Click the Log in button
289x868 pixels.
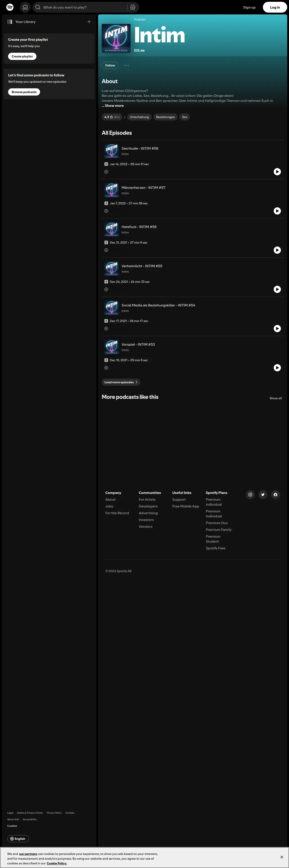275,7
